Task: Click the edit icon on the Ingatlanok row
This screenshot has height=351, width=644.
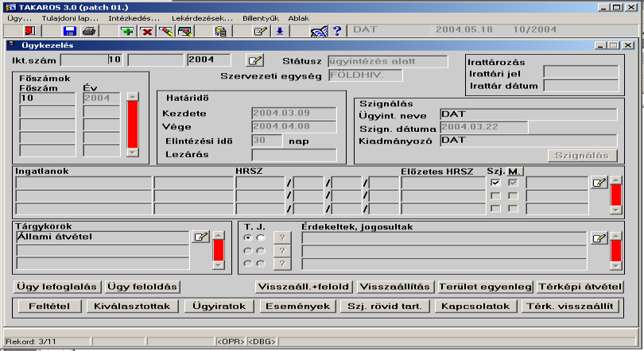Action: click(x=599, y=183)
